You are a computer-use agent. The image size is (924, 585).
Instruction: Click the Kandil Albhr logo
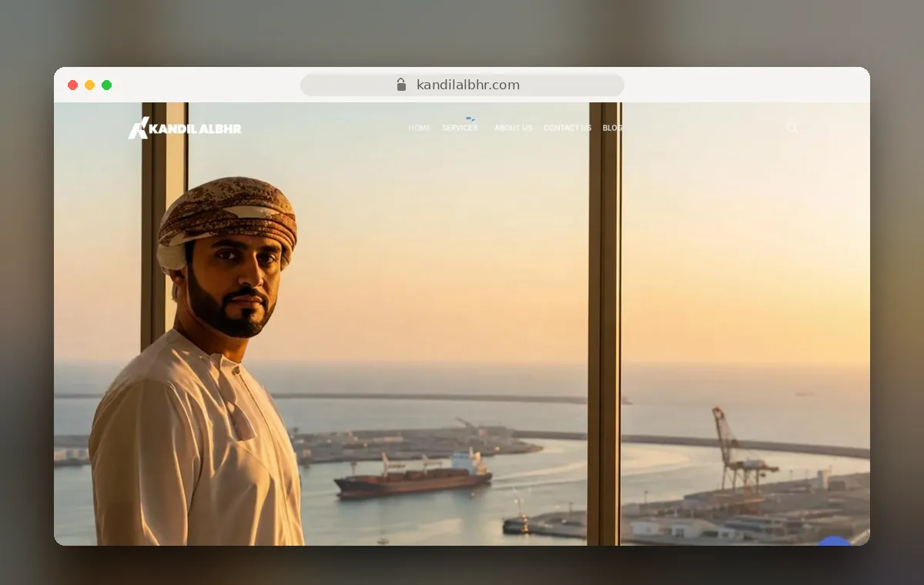(185, 128)
